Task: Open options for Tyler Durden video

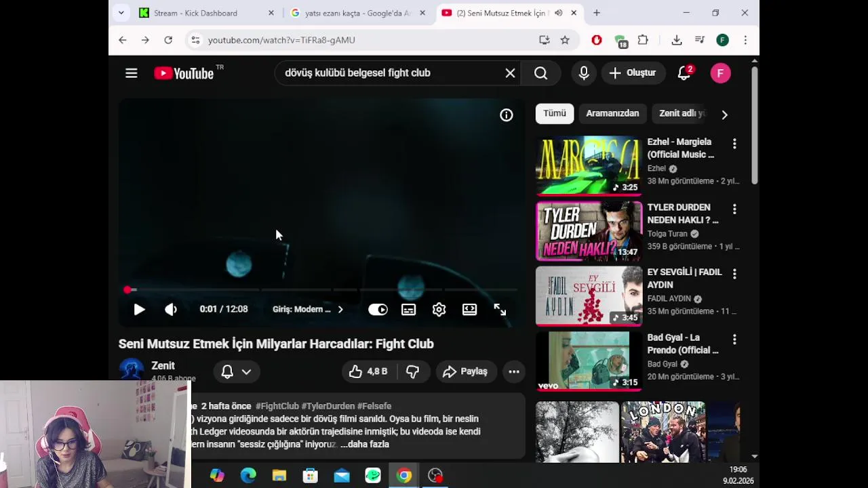Action: click(x=734, y=209)
